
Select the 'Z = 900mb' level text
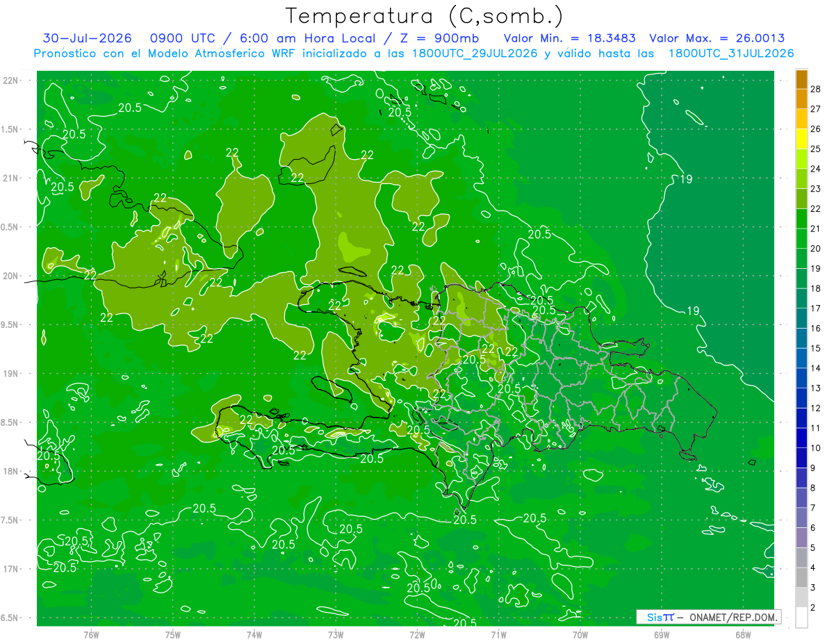(436, 38)
